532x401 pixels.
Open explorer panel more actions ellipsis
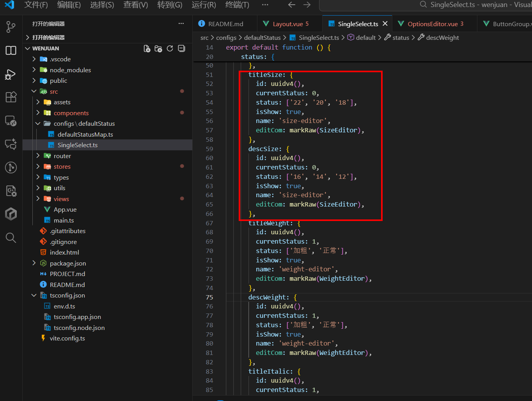click(x=181, y=24)
